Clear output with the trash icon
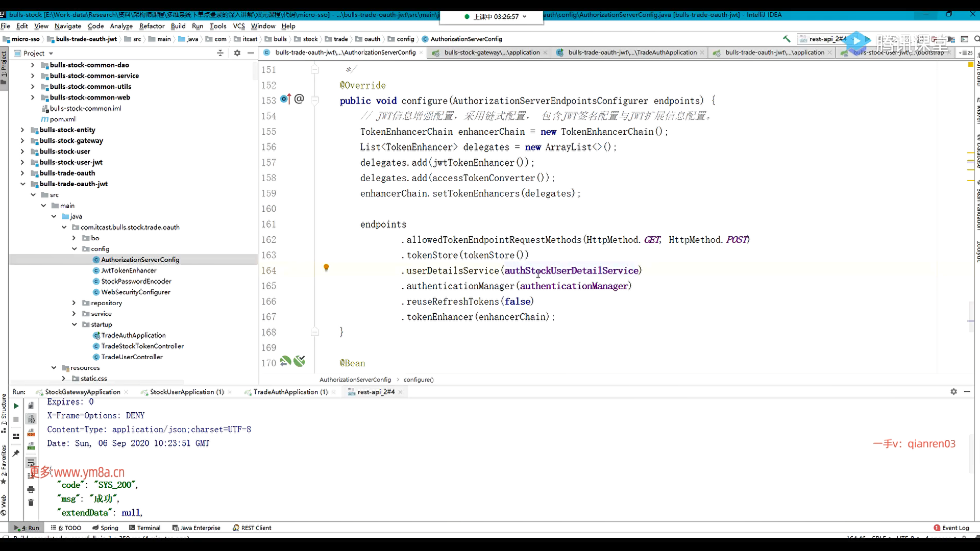Image resolution: width=980 pixels, height=551 pixels. (x=31, y=503)
